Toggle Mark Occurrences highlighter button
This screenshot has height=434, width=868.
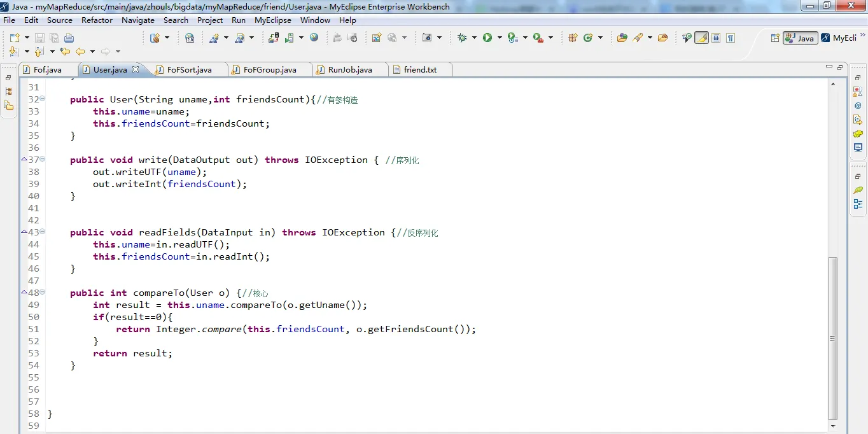pyautogui.click(x=701, y=38)
